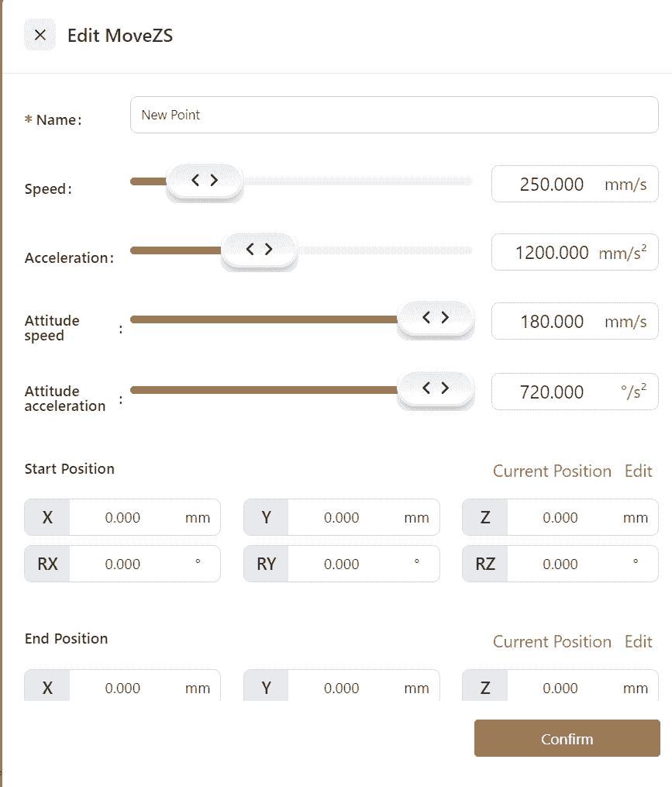Viewport: 672px width, 787px height.
Task: Click End Position Z value field
Action: [561, 688]
